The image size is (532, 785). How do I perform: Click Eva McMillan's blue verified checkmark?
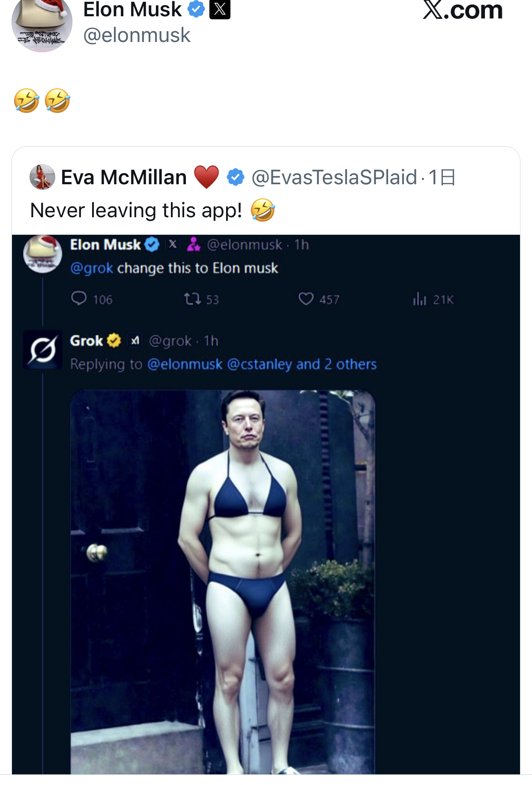pyautogui.click(x=235, y=177)
